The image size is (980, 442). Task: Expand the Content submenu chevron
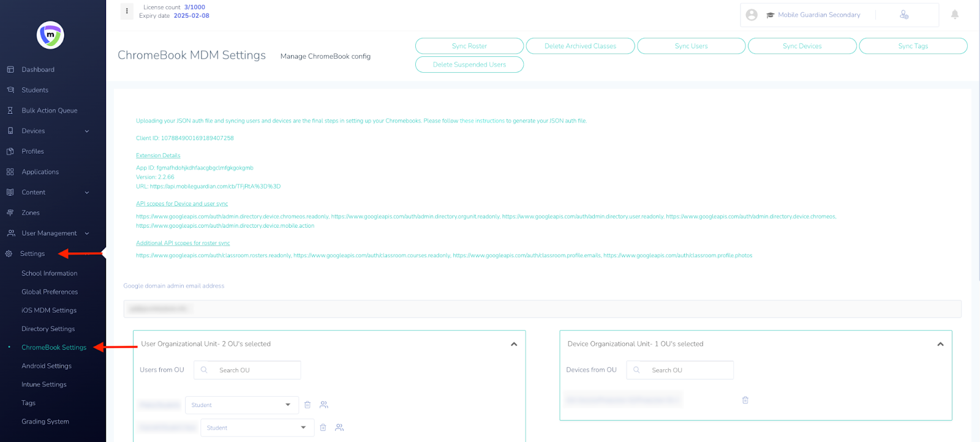[87, 192]
